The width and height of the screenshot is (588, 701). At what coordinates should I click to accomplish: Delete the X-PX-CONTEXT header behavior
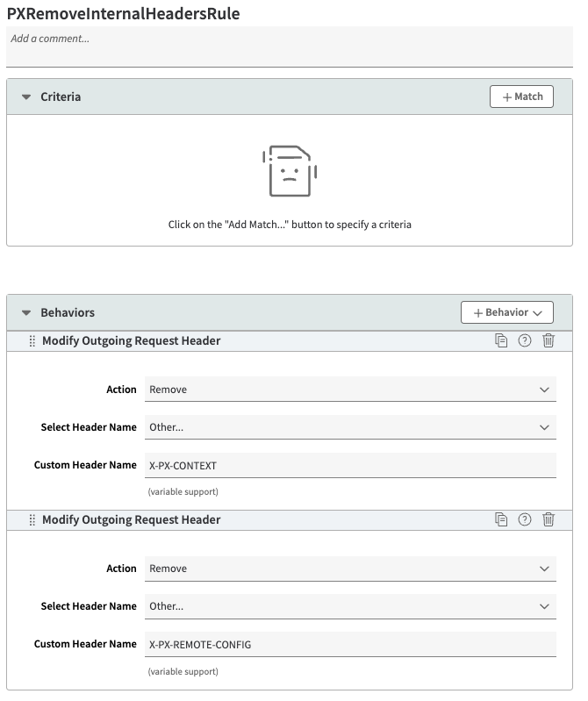click(x=549, y=340)
